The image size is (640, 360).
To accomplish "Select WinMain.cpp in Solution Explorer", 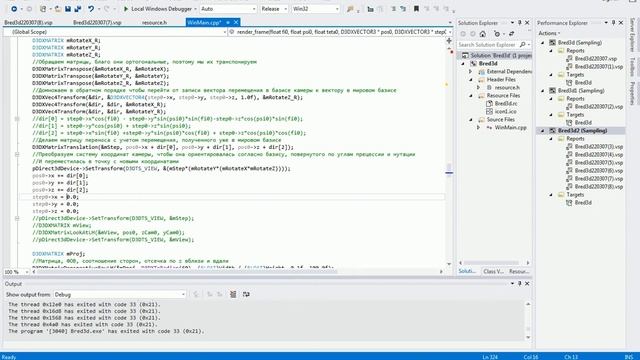I will pos(510,127).
